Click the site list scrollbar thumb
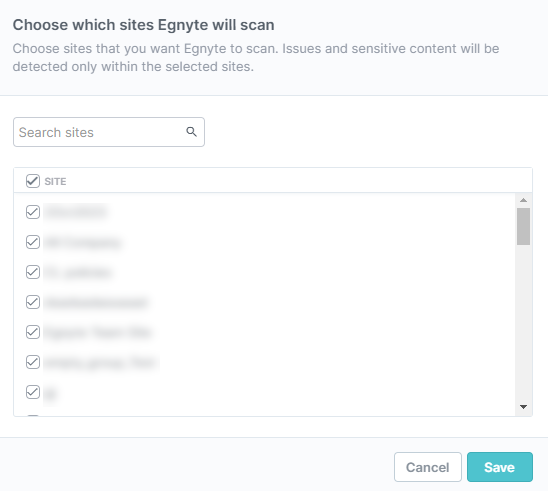The width and height of the screenshot is (548, 491). point(523,226)
